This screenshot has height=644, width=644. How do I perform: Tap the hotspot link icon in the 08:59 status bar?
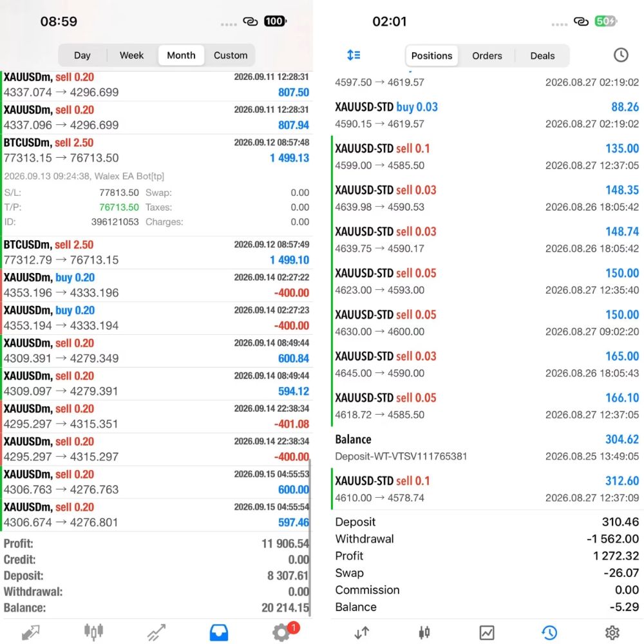[x=250, y=21]
